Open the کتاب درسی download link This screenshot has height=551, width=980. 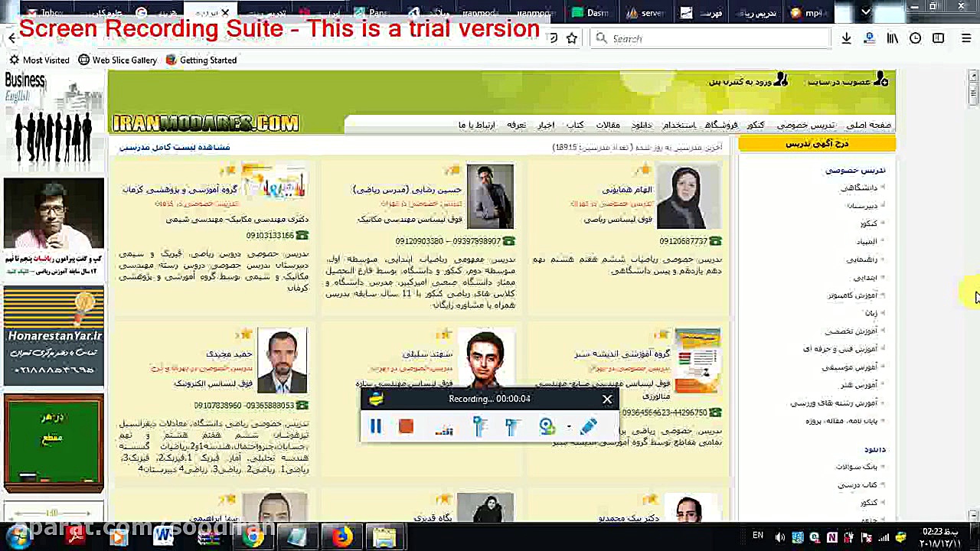pyautogui.click(x=859, y=485)
